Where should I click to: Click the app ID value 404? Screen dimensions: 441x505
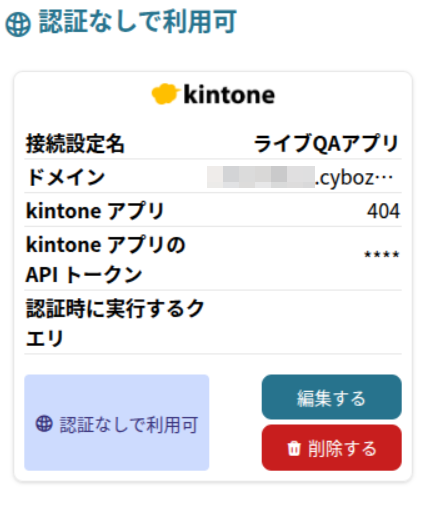[x=383, y=211]
